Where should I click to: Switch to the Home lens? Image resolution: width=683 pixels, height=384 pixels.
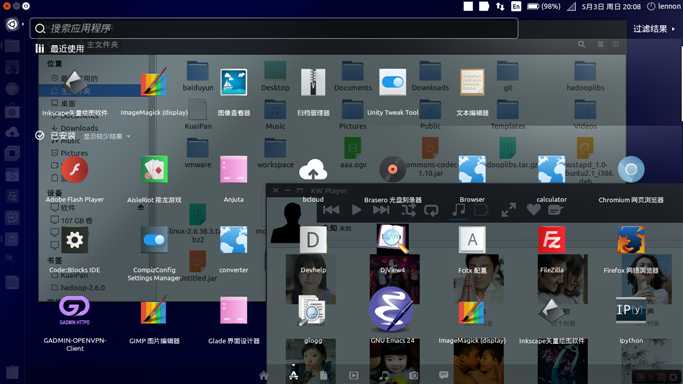coord(263,375)
